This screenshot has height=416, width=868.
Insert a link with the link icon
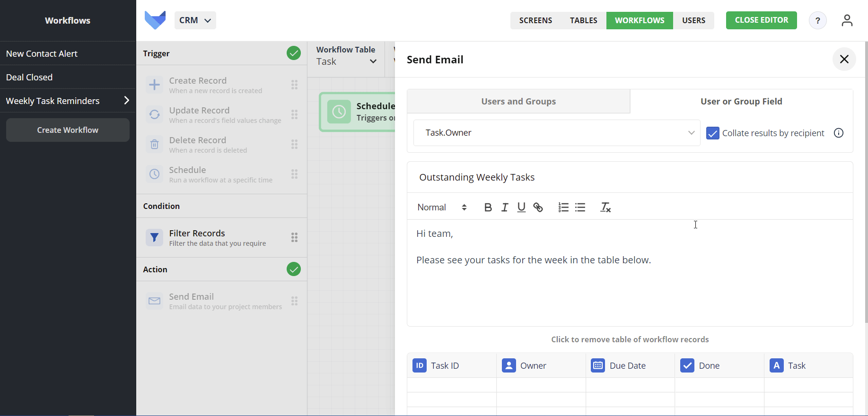pyautogui.click(x=538, y=208)
